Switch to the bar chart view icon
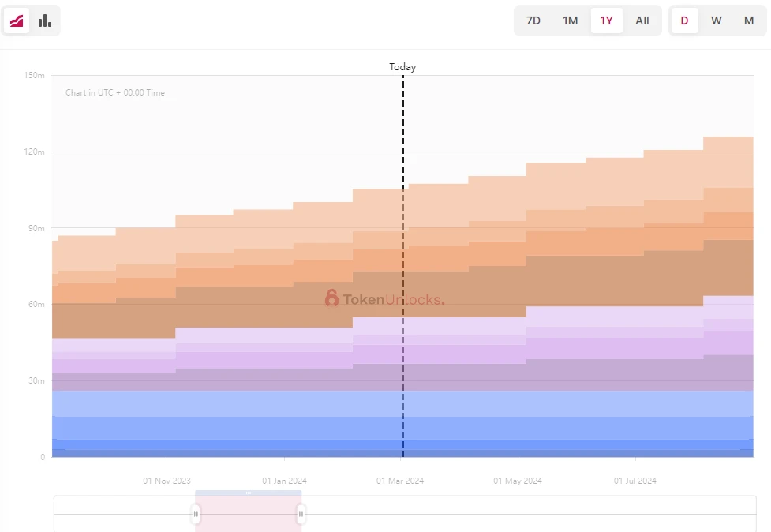771x532 pixels. pyautogui.click(x=45, y=21)
